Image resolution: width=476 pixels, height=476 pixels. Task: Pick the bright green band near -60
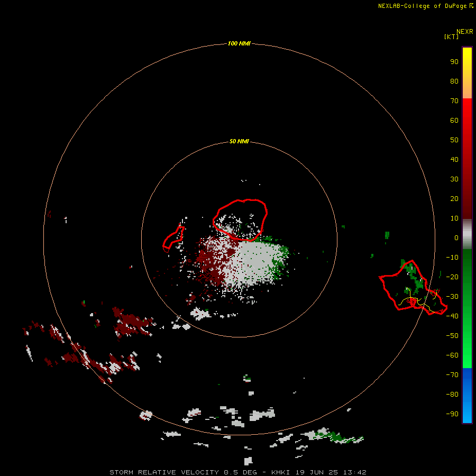point(467,355)
